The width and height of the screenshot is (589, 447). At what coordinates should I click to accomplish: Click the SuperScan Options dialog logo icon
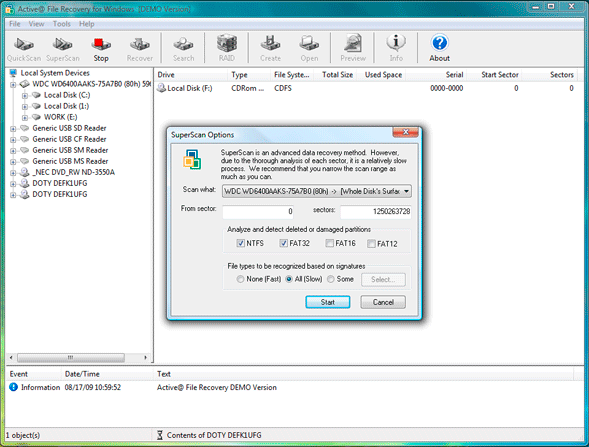[192, 159]
